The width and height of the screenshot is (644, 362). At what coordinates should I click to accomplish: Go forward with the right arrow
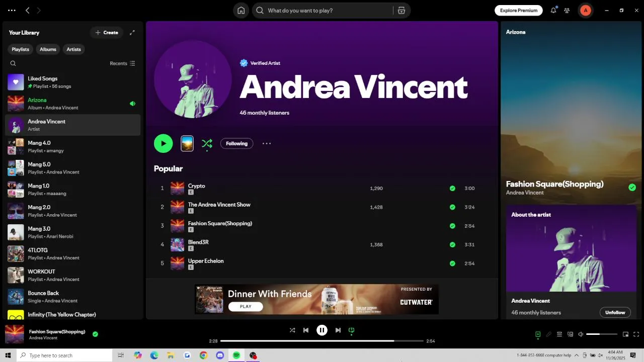39,11
